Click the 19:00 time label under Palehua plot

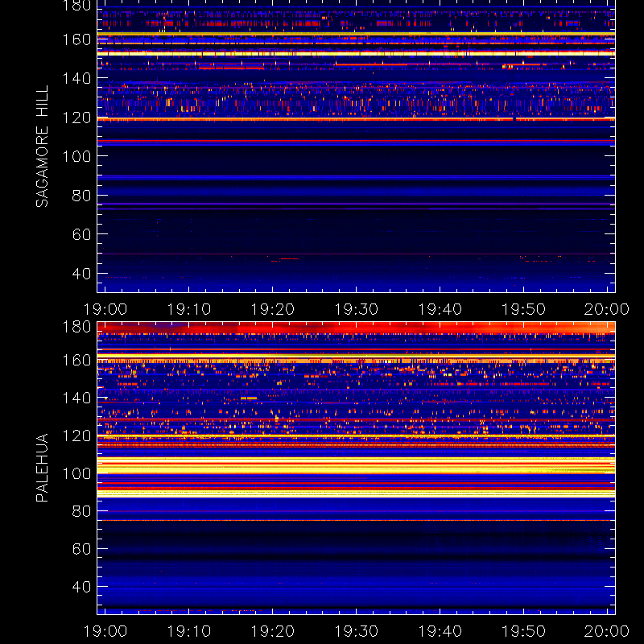(x=105, y=631)
